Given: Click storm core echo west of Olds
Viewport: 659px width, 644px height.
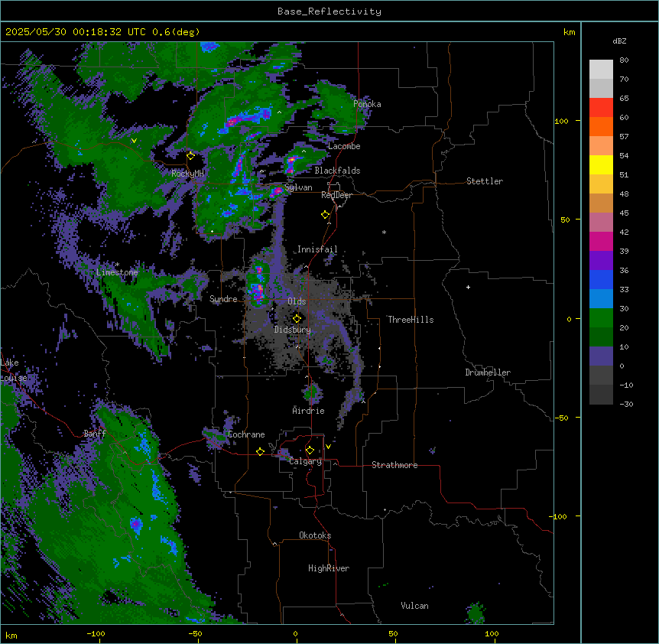Looking at the screenshot, I should pyautogui.click(x=258, y=289).
